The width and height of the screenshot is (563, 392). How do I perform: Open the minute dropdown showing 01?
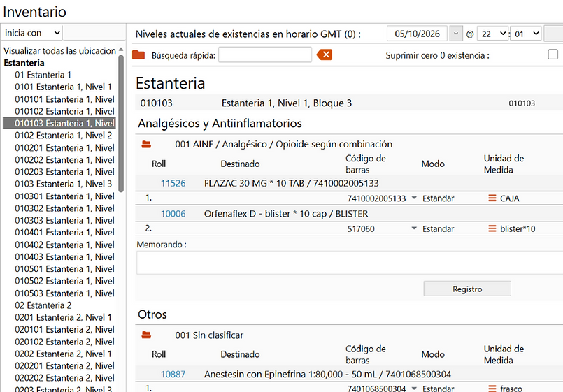(x=526, y=34)
